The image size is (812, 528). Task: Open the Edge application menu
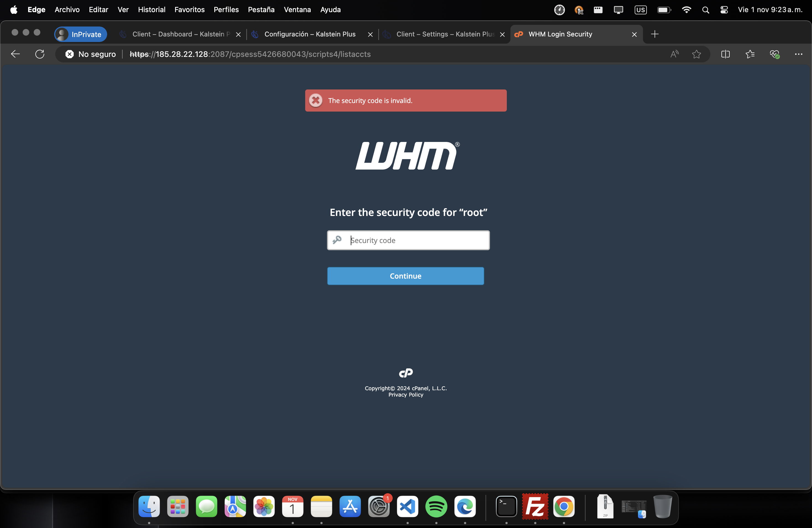point(36,10)
